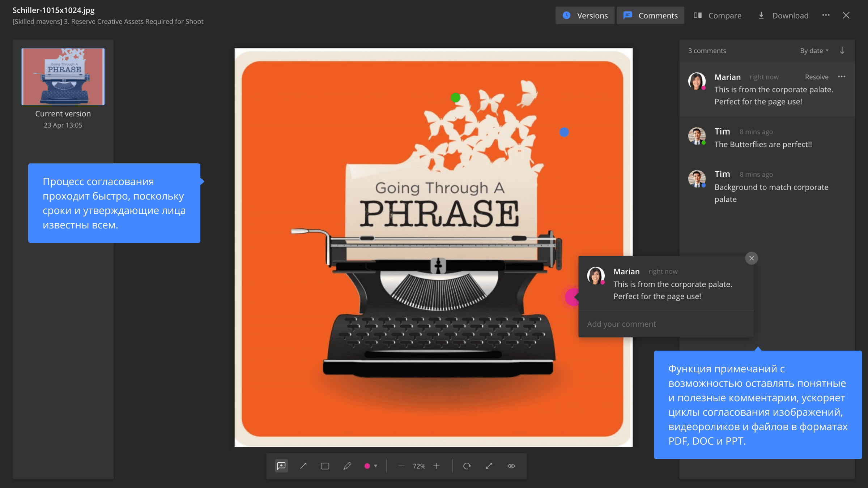Image resolution: width=868 pixels, height=488 pixels.
Task: Open the annotation color picker
Action: (x=371, y=466)
